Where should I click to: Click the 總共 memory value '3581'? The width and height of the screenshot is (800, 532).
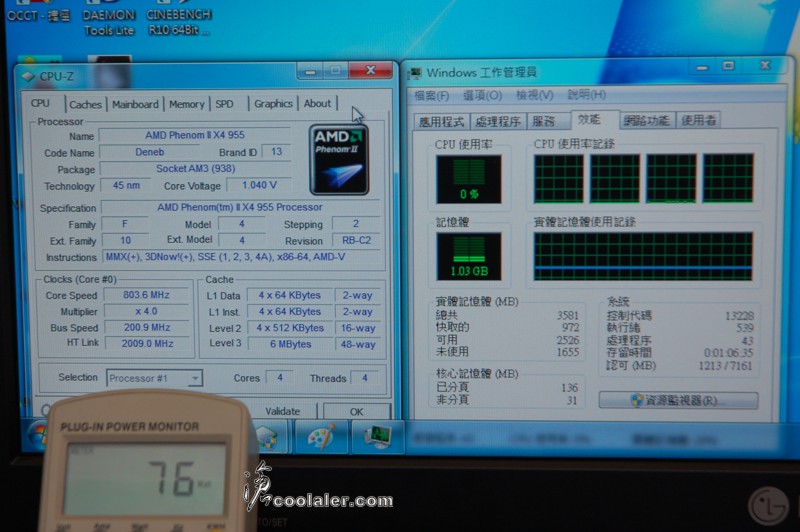click(567, 316)
